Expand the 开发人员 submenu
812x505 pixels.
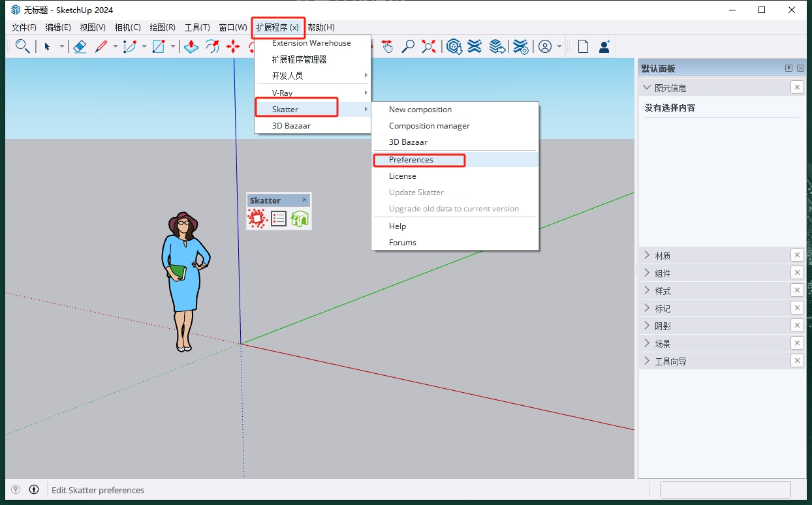pos(313,76)
